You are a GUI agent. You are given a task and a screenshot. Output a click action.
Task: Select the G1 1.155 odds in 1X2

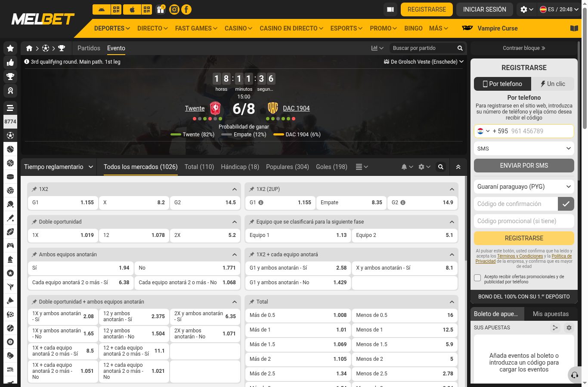[x=63, y=203]
